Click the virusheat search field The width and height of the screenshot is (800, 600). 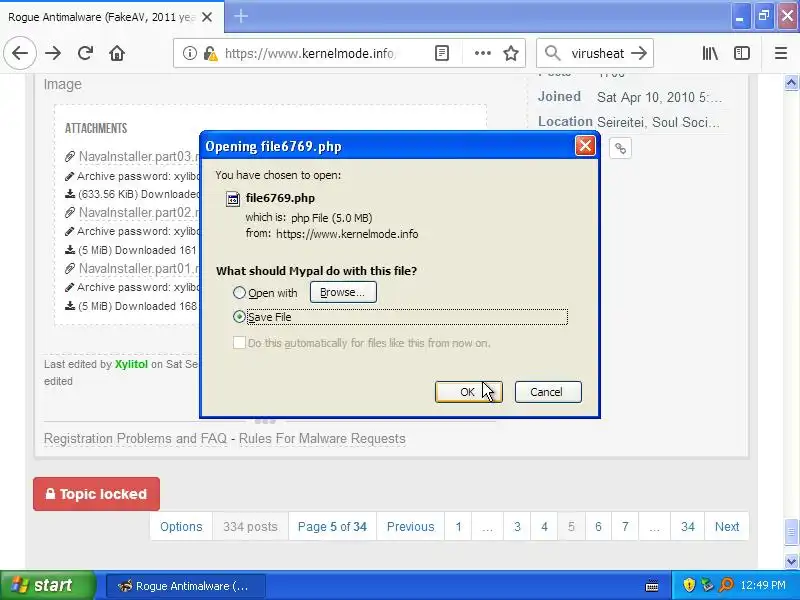(x=597, y=53)
